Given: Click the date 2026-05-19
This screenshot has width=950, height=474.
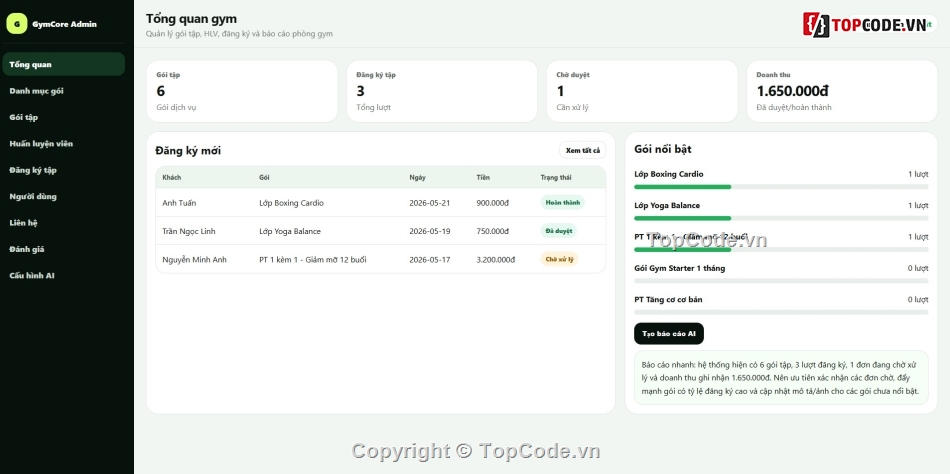Looking at the screenshot, I should [x=430, y=231].
